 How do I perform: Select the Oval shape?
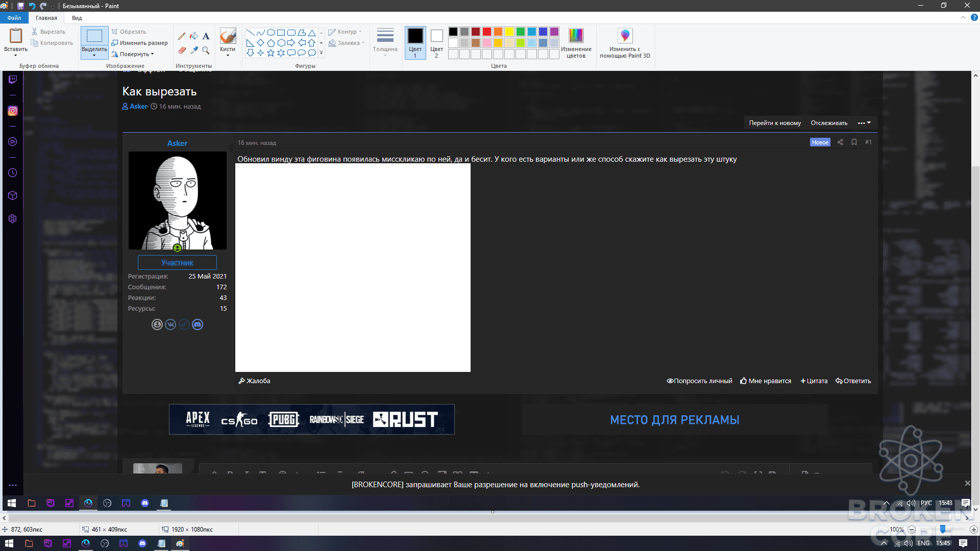[x=271, y=33]
